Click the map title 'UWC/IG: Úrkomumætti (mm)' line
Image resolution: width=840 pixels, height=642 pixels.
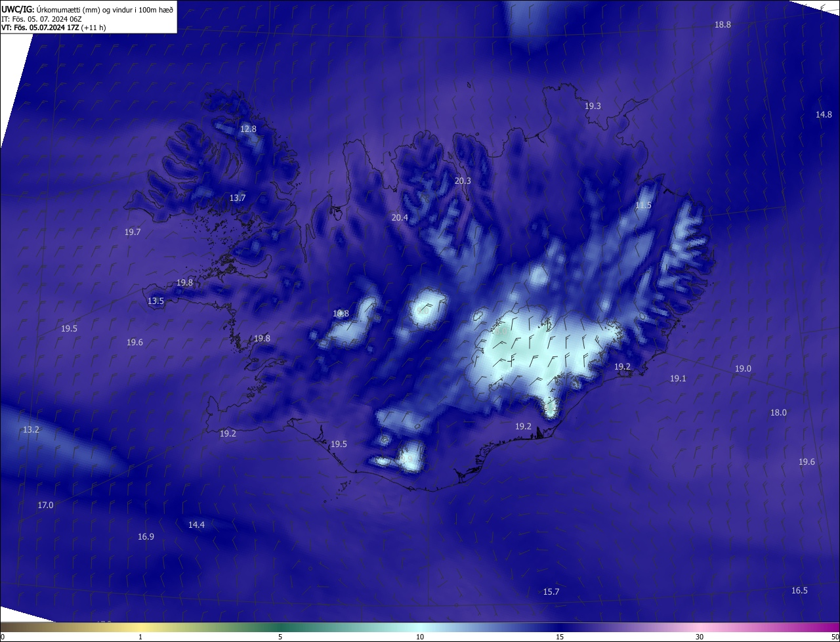(87, 9)
